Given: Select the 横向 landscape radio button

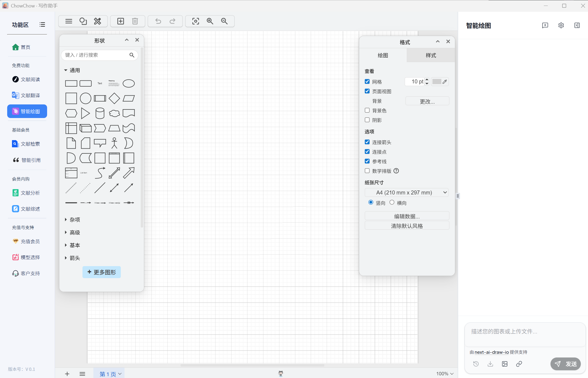Looking at the screenshot, I should point(392,202).
